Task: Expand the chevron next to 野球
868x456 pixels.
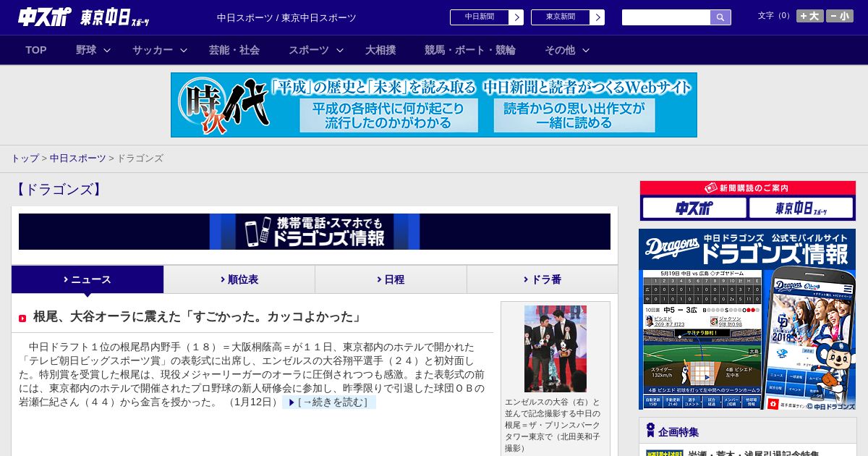Action: point(107,51)
